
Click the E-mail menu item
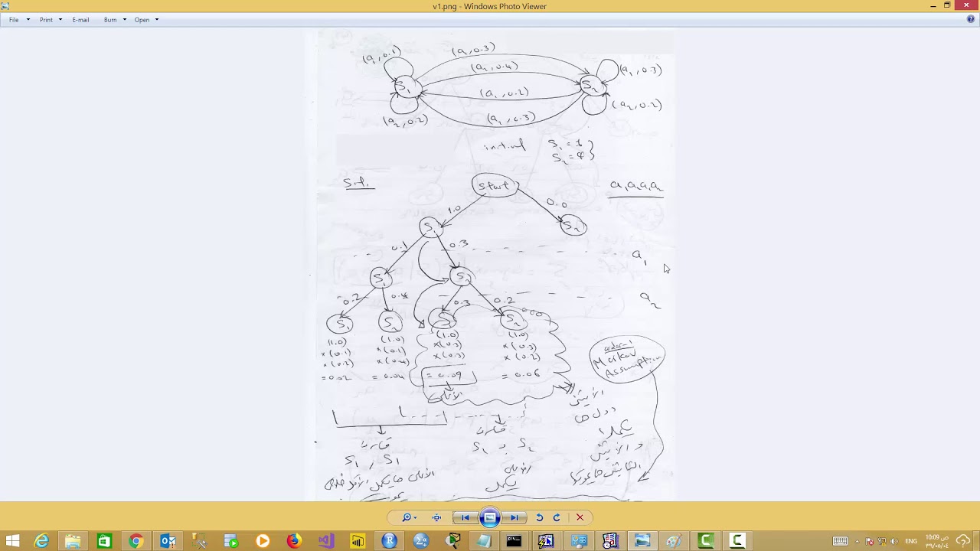80,20
